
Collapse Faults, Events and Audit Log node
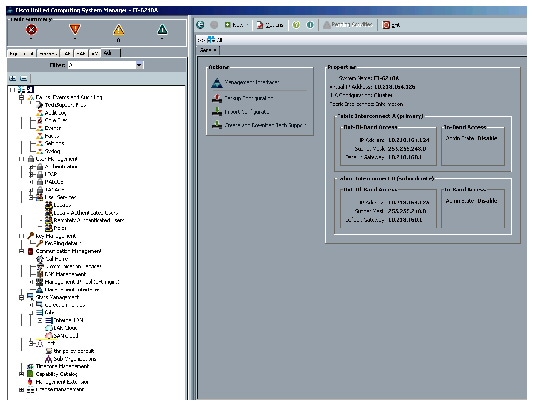click(21, 97)
